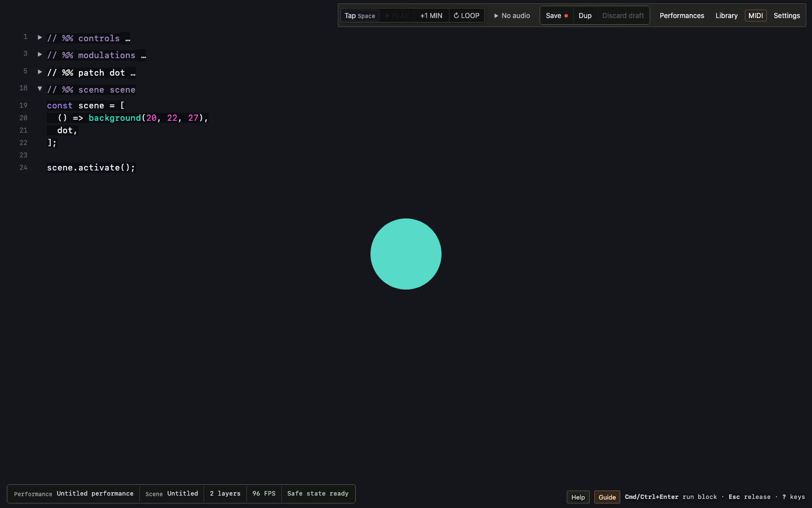Click the teal circle on canvas
The height and width of the screenshot is (508, 812).
coord(406,254)
